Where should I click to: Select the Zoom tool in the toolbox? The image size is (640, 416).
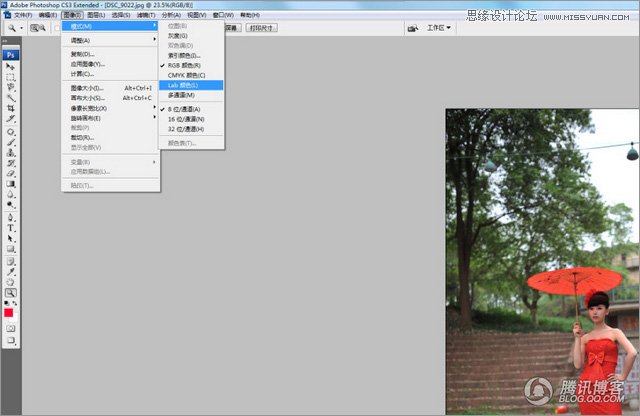(11, 293)
